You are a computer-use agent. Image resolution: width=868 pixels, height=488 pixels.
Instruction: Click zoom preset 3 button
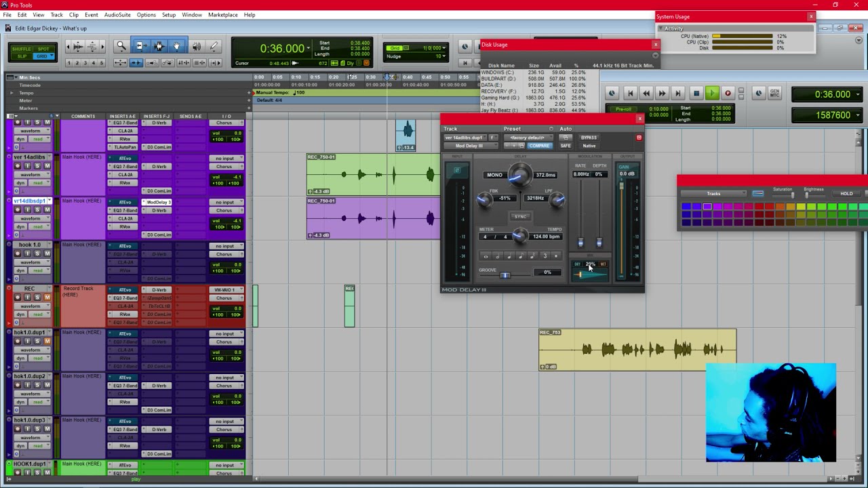[x=86, y=63]
